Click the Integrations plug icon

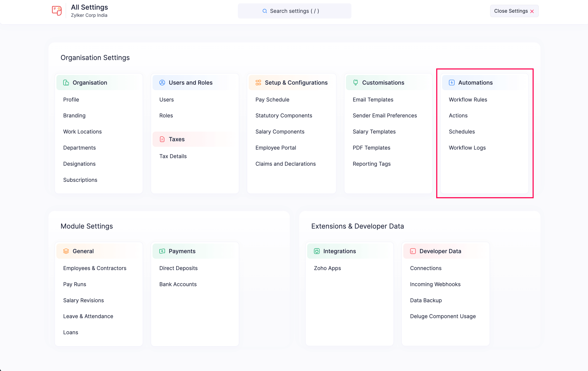click(317, 251)
